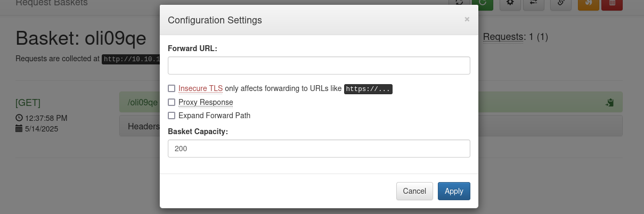Click the clock icon next to 12:37:58 PM
Image resolution: width=644 pixels, height=214 pixels.
[x=19, y=118]
